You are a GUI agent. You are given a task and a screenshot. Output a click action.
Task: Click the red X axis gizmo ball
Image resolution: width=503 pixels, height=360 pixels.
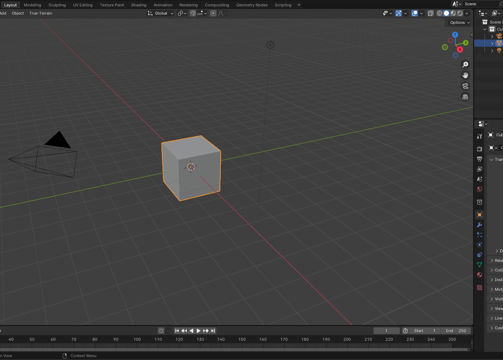[460, 50]
